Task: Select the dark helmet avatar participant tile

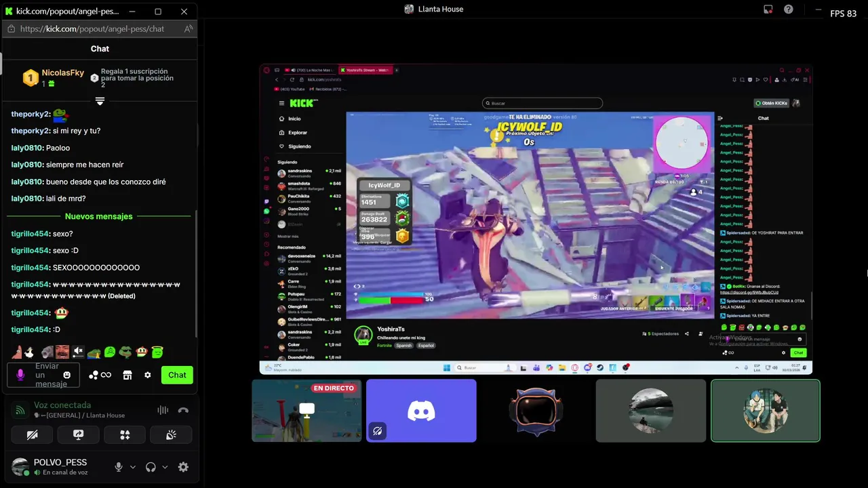Action: [x=536, y=411]
